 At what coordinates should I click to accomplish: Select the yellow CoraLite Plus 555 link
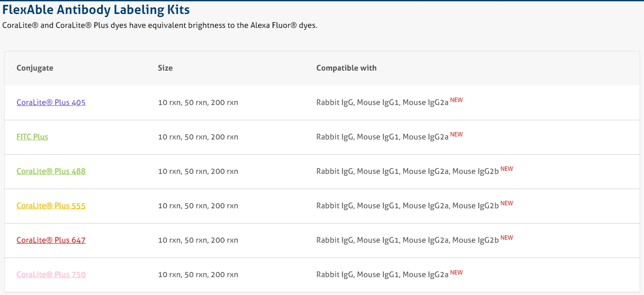(51, 206)
